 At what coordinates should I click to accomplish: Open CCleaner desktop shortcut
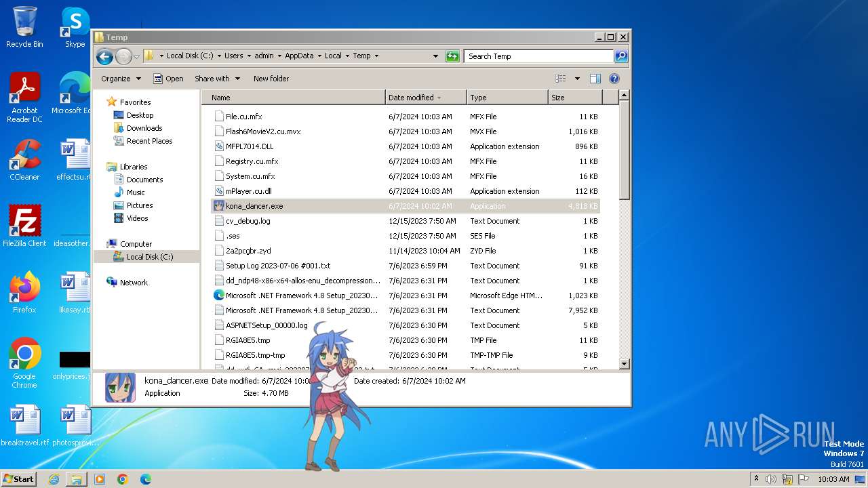[x=24, y=160]
